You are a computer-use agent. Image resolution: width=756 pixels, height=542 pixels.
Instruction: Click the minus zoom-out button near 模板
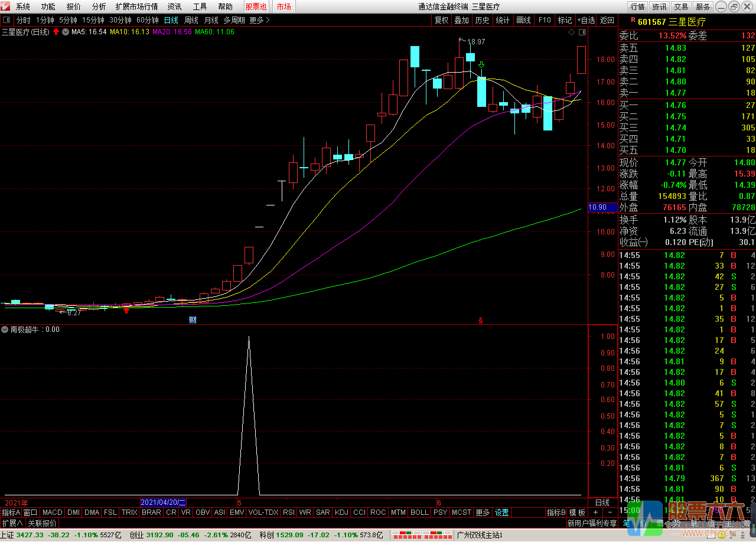pos(610,512)
